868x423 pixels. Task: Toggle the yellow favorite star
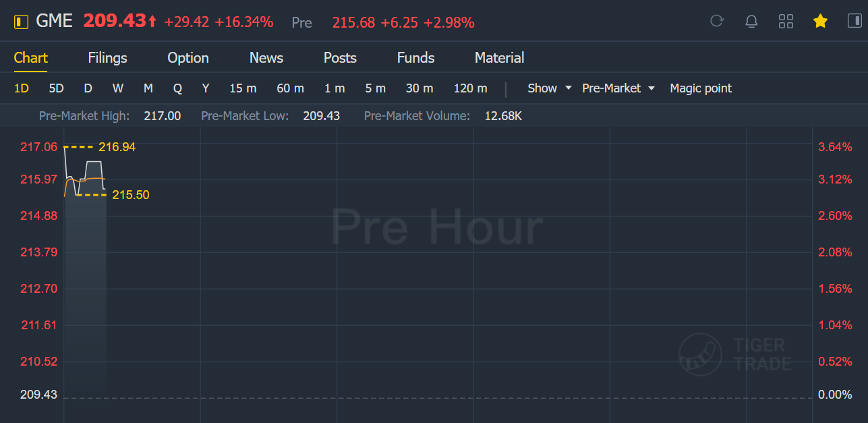[820, 22]
